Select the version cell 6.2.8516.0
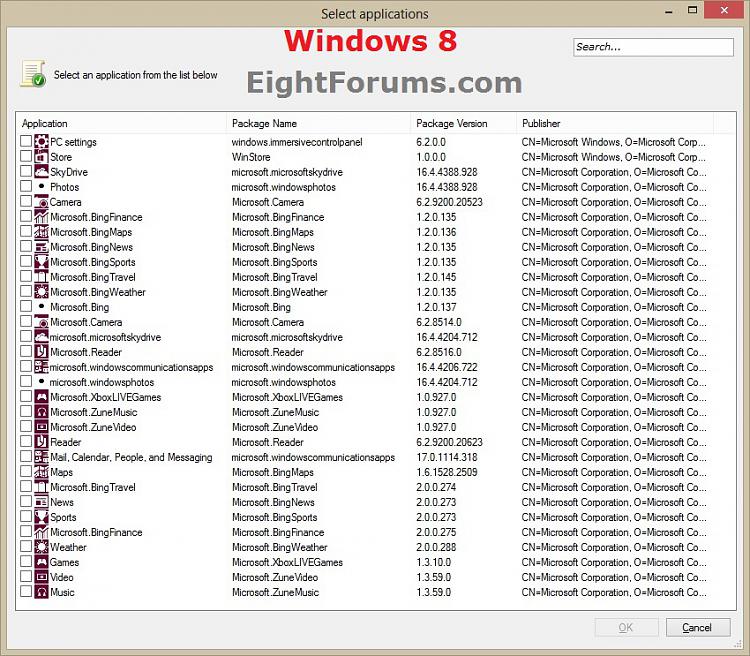The width and height of the screenshot is (750, 656). coord(439,352)
